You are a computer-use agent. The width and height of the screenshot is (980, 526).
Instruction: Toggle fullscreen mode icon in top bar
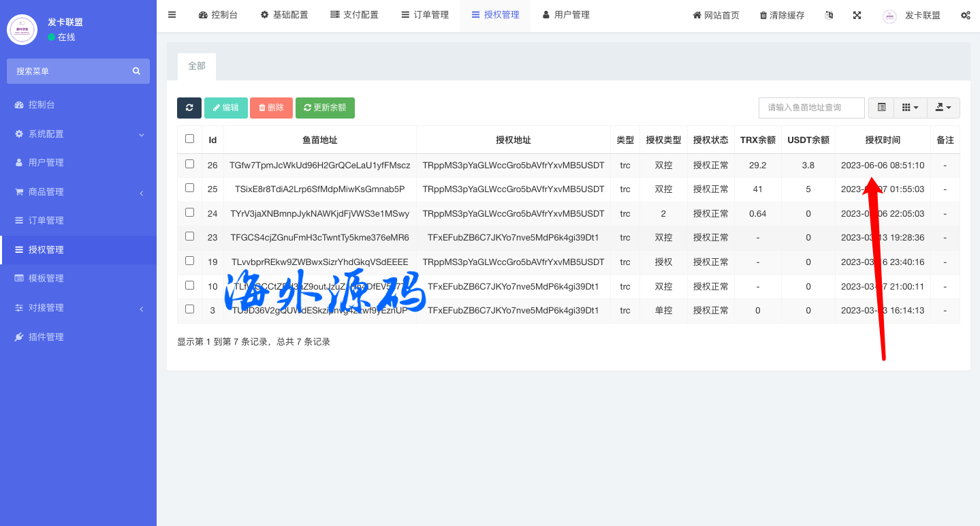click(857, 15)
